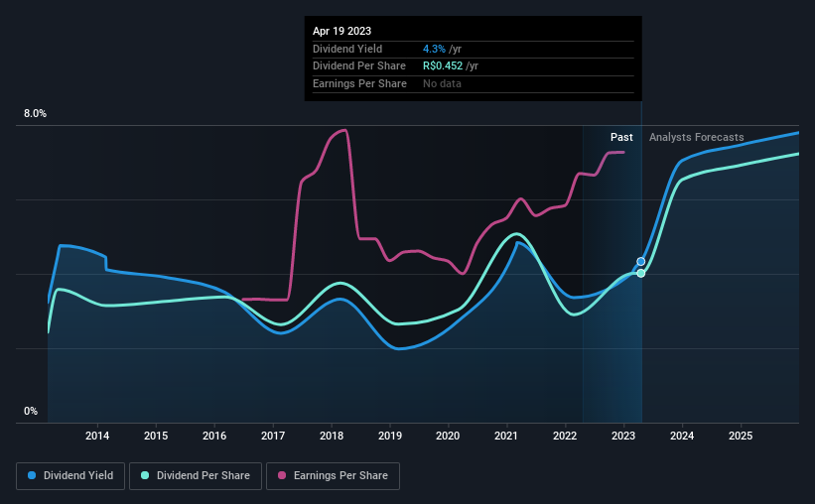Click the 4.3% dividend yield value
815x504 pixels.
(434, 49)
